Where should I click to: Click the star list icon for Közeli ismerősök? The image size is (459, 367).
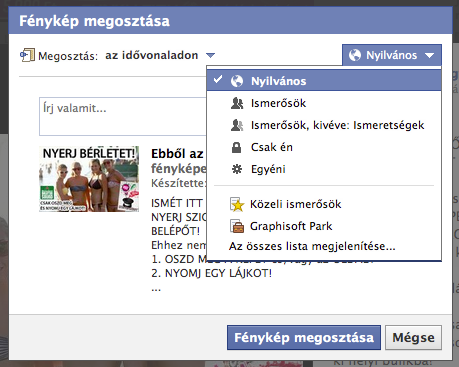[237, 204]
